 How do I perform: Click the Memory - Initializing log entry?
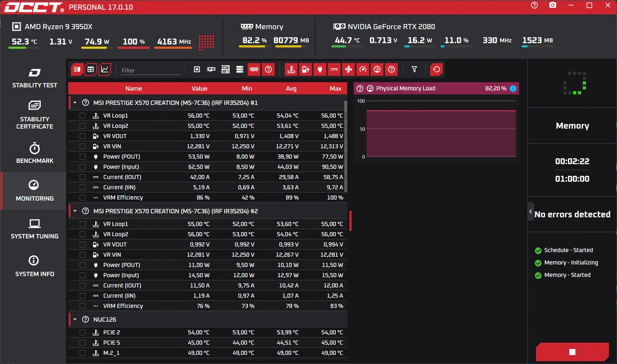(x=571, y=263)
